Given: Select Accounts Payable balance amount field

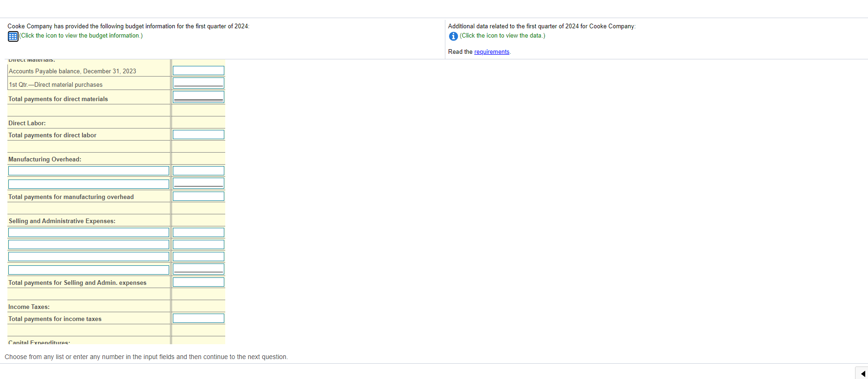Looking at the screenshot, I should tap(198, 71).
